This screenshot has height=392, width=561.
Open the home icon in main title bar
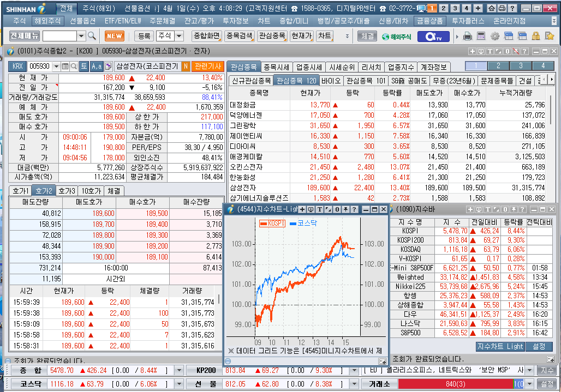click(x=492, y=8)
